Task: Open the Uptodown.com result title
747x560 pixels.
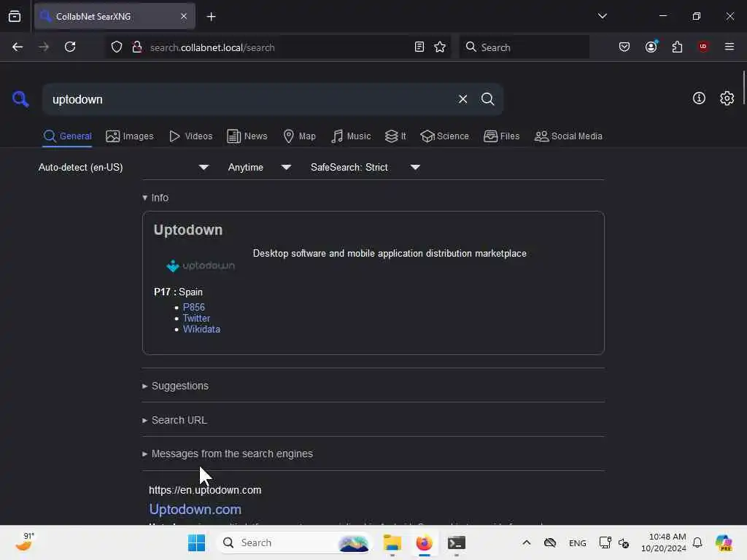Action: [196, 509]
